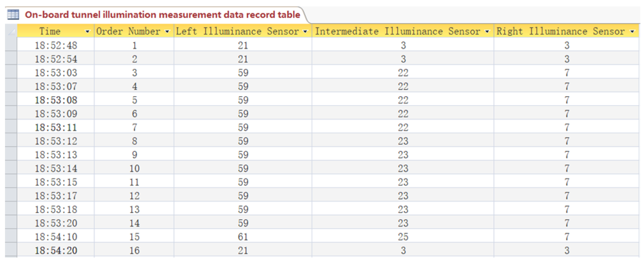The width and height of the screenshot is (644, 261).
Task: Expand the Order Number column dropdown arrow
Action: tap(167, 32)
